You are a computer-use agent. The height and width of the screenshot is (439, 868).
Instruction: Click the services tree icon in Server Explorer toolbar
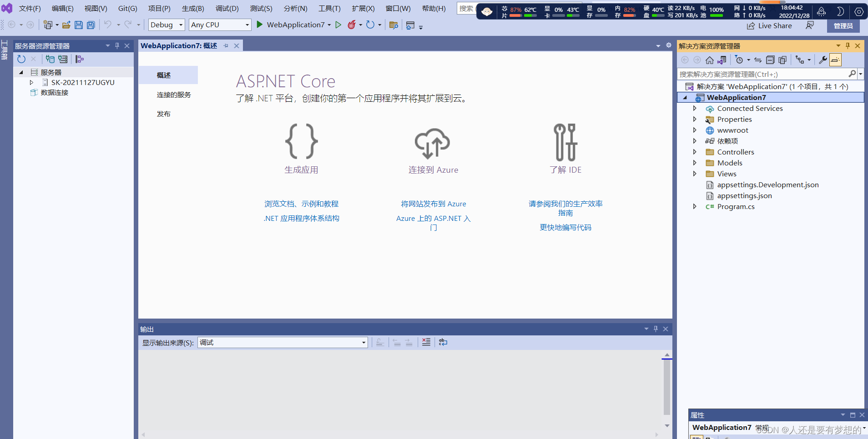click(80, 59)
